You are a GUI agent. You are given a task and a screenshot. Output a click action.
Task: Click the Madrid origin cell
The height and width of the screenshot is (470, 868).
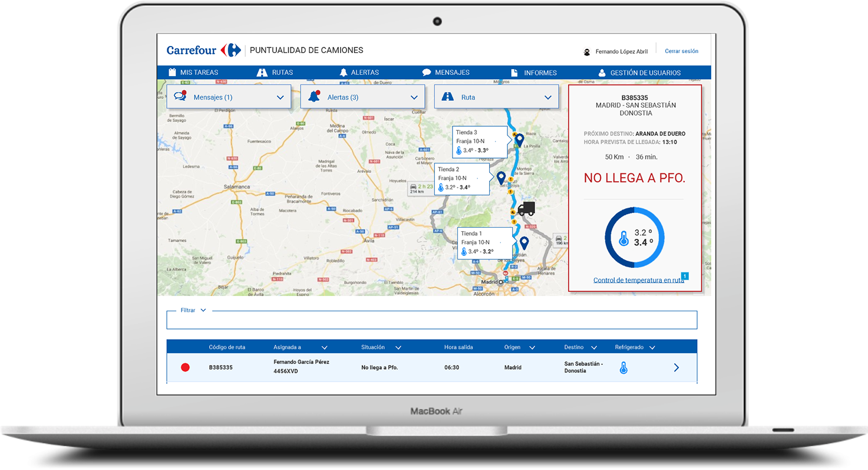pyautogui.click(x=513, y=367)
